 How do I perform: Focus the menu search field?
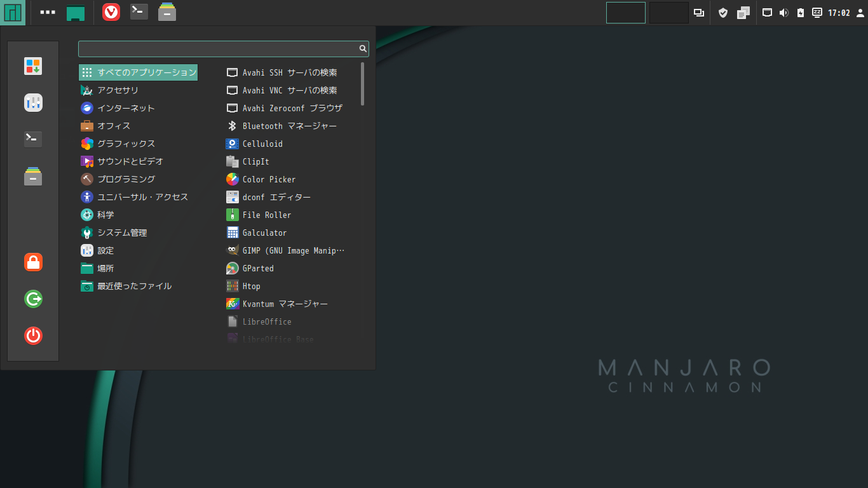tap(224, 48)
